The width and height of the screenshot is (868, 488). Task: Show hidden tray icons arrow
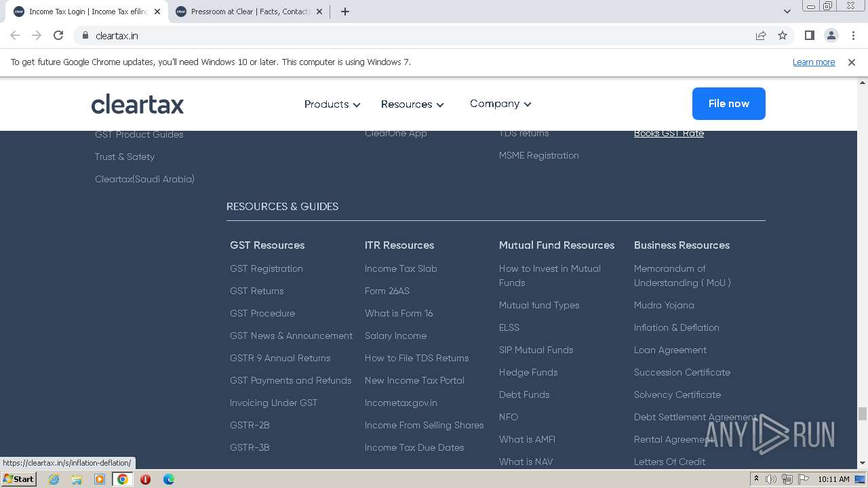[x=756, y=479]
